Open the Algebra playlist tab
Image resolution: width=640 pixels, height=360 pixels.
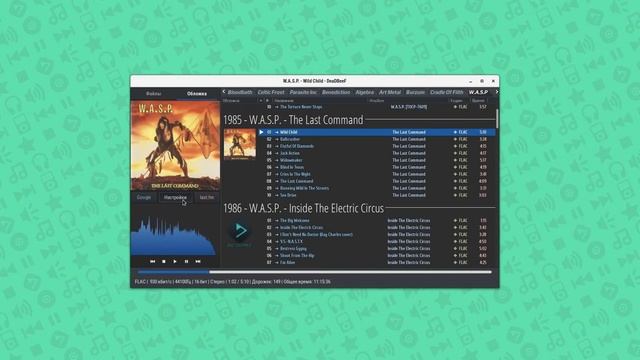point(364,92)
